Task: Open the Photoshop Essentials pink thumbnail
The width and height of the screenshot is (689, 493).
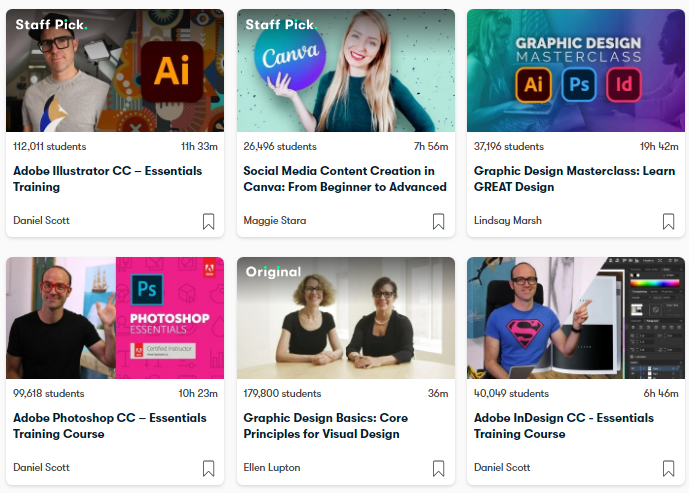Action: click(x=115, y=318)
